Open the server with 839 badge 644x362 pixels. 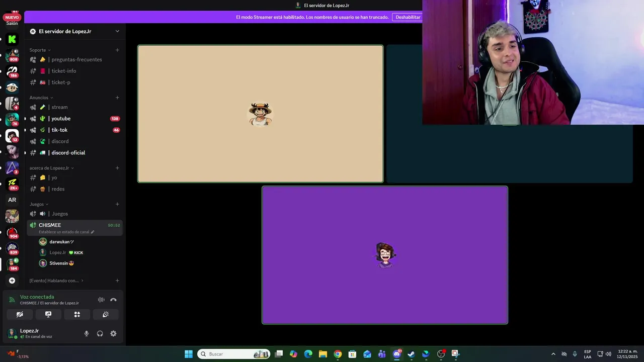pos(12,248)
